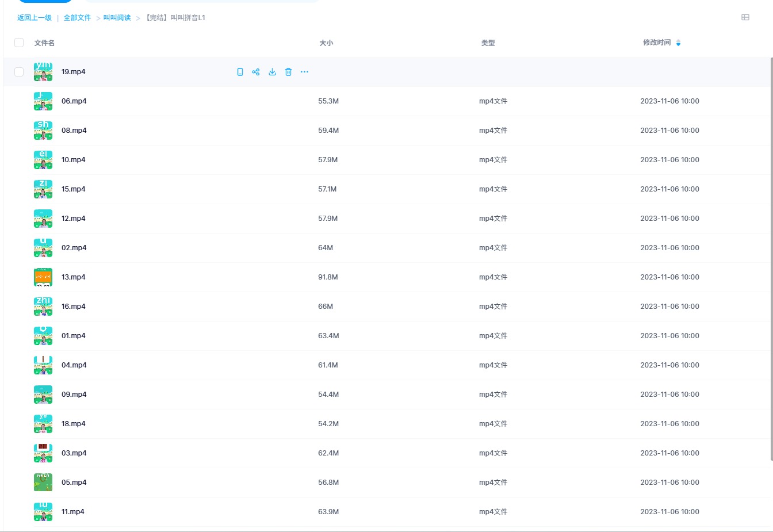
Task: Open the file named 16.mp4
Action: (73, 307)
